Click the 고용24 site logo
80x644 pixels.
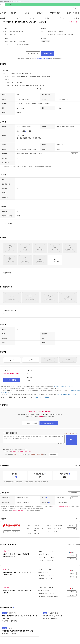click(3, 13)
